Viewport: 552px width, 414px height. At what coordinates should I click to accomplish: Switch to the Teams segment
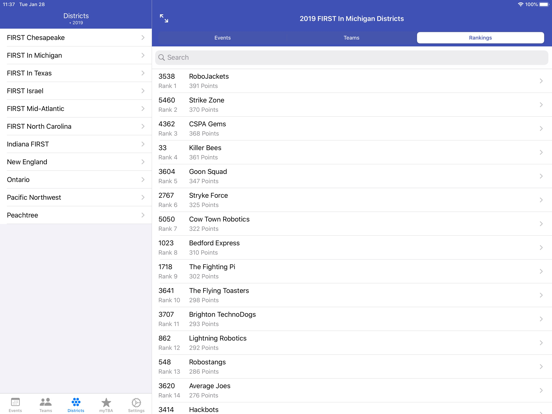coord(351,38)
